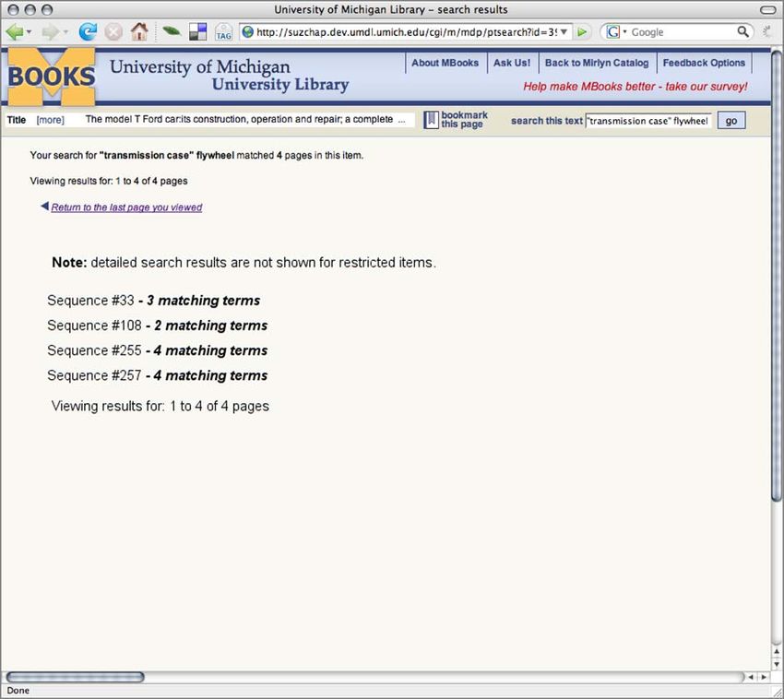Click the horizontal scrollbar left arrow
This screenshot has width=784, height=699.
752,677
